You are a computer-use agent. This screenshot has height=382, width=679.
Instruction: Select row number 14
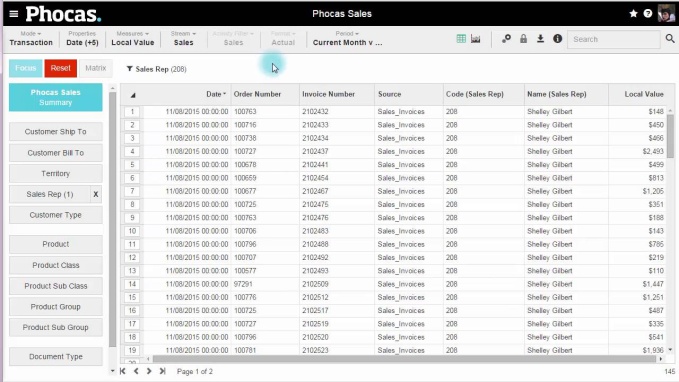132,284
